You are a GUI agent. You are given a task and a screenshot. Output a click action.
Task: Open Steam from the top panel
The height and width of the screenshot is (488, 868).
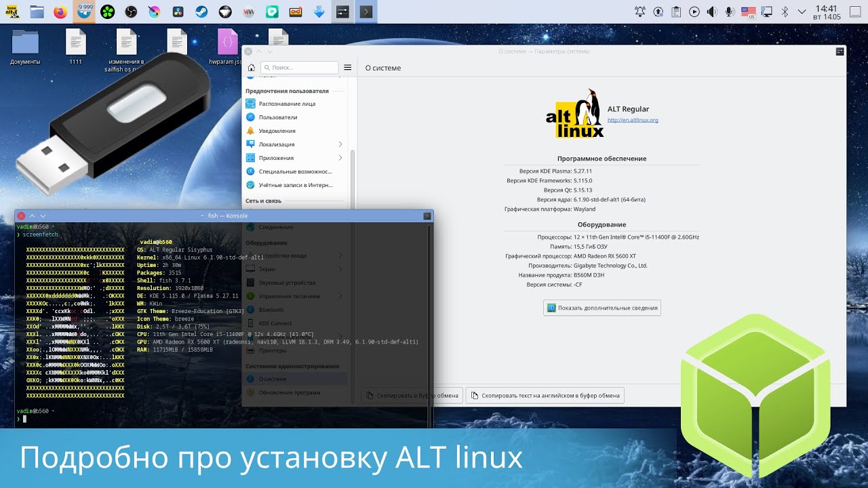coord(202,12)
